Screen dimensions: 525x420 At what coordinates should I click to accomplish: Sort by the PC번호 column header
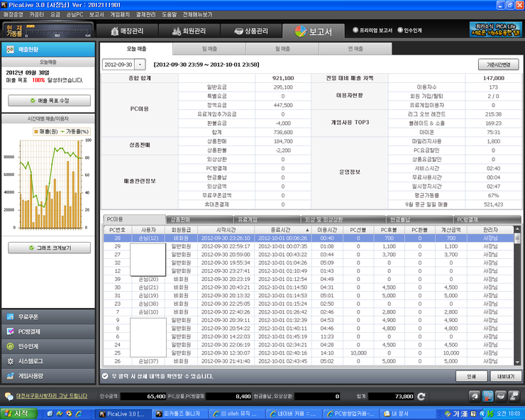point(117,230)
